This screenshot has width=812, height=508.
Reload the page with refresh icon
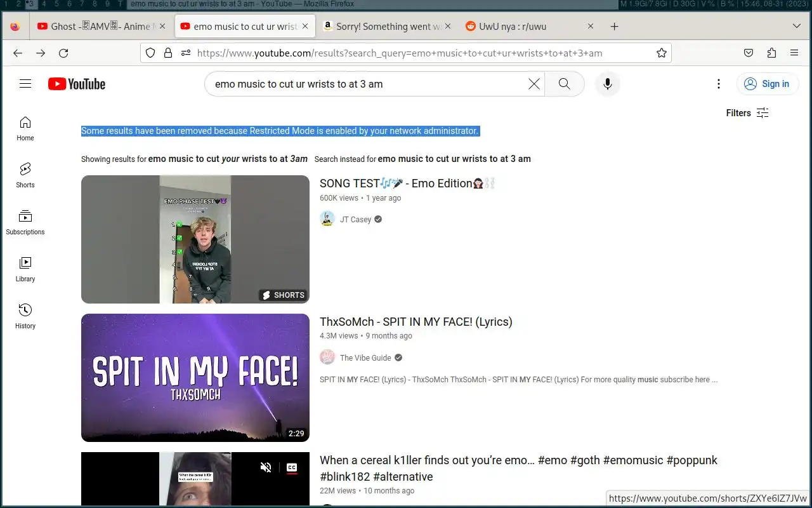tap(63, 53)
